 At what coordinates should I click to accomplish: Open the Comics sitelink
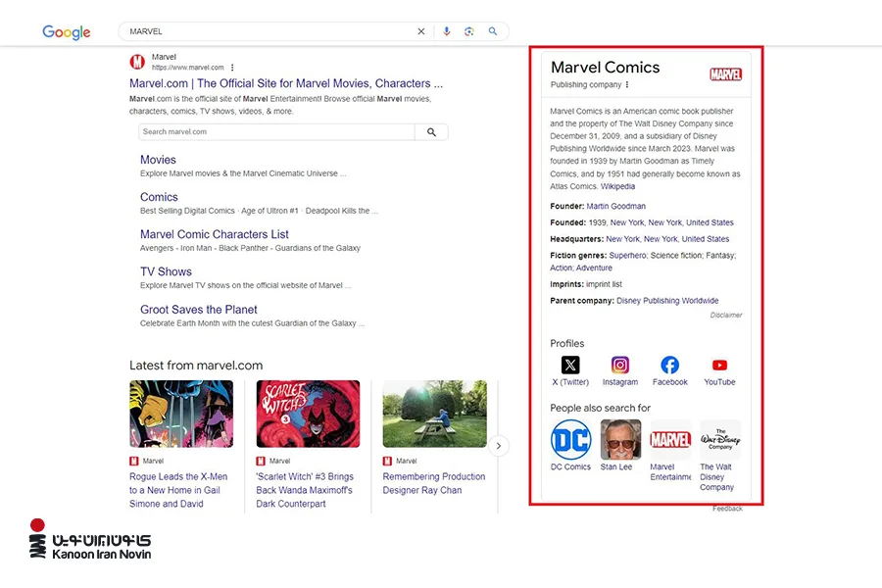coord(159,197)
